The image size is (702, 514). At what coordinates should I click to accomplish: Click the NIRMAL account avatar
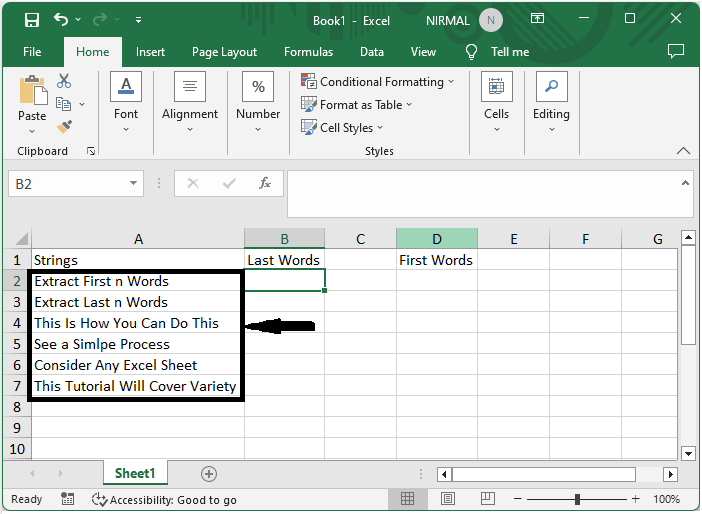pos(491,20)
